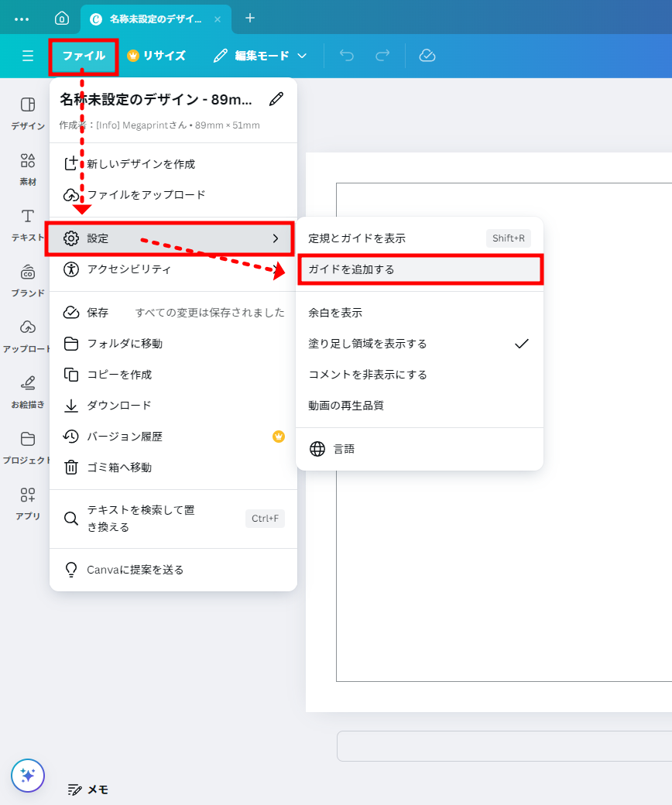
Task: Open the 言語 language setting
Action: (420, 449)
